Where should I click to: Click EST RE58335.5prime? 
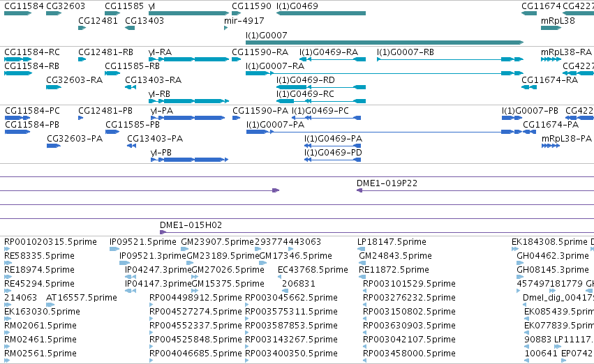pyautogui.click(x=8, y=263)
